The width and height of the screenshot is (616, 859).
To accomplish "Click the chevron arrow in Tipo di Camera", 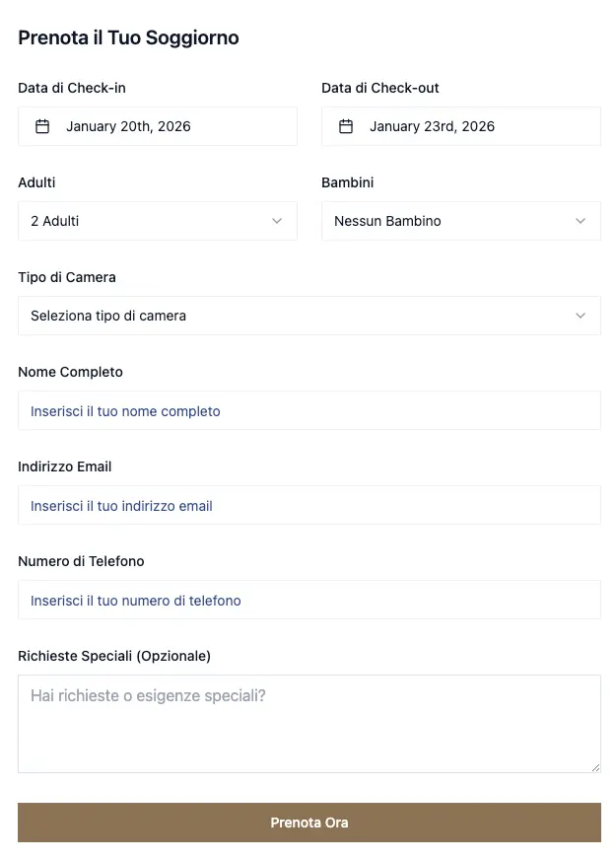I will 581,316.
